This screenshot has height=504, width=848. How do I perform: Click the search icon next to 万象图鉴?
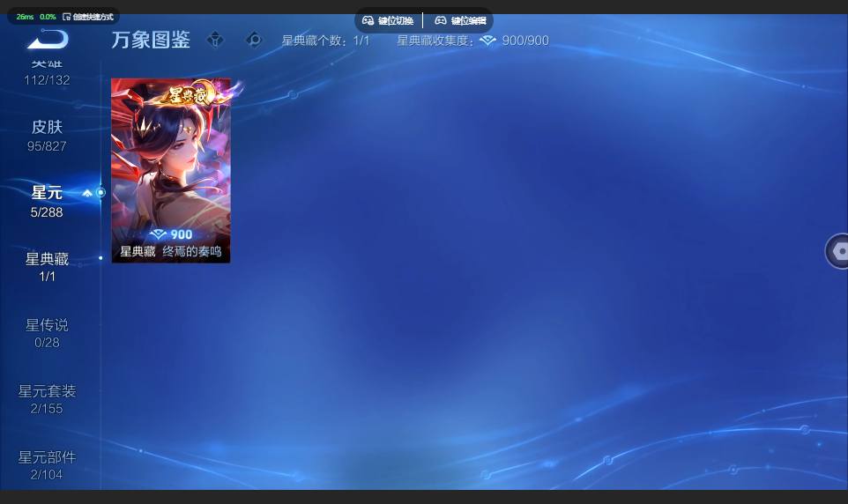point(254,40)
